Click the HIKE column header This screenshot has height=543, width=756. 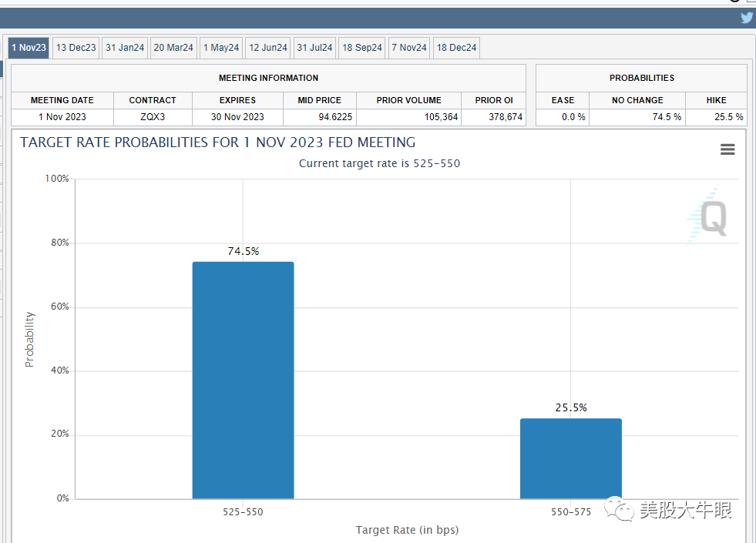(717, 100)
